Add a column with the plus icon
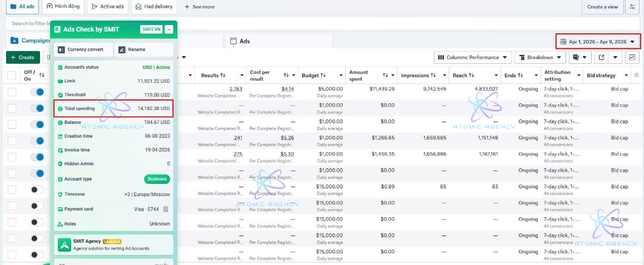 (637, 75)
